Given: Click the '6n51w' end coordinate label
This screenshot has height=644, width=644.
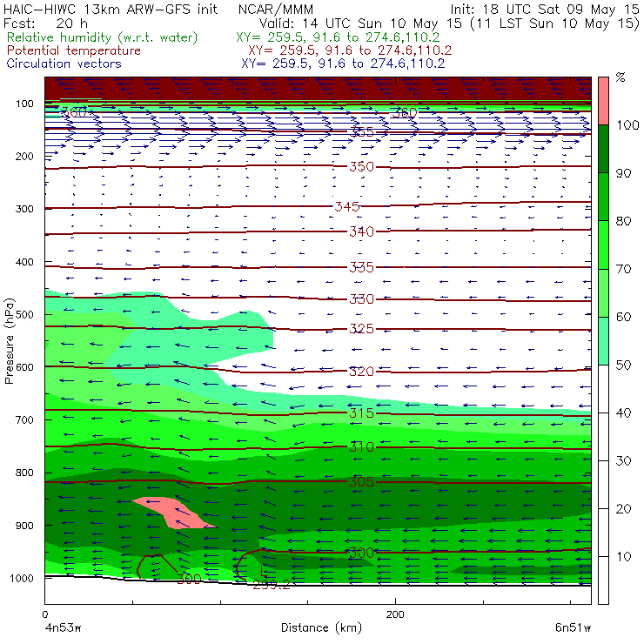Looking at the screenshot, I should coord(573,628).
